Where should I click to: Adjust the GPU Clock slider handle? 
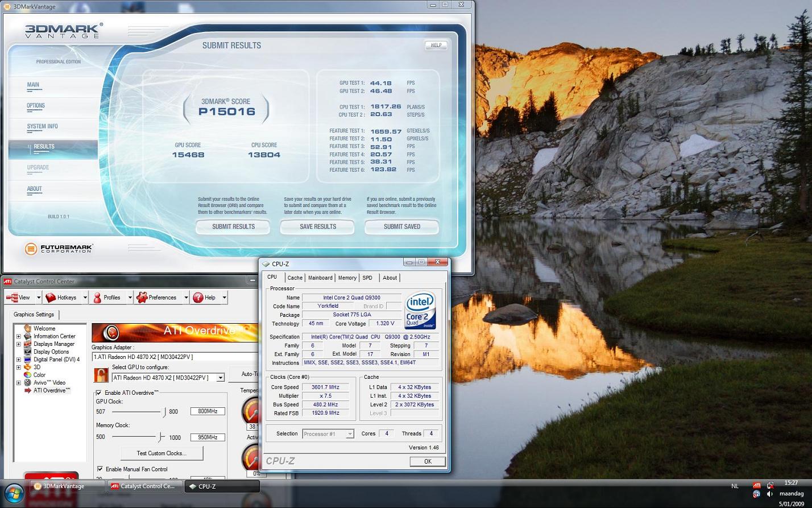165,411
